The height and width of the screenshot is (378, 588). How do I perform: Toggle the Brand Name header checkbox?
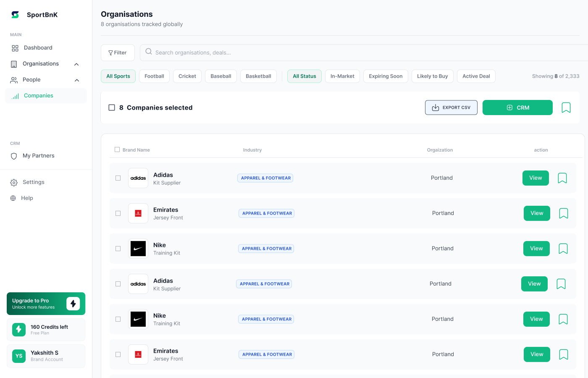117,150
